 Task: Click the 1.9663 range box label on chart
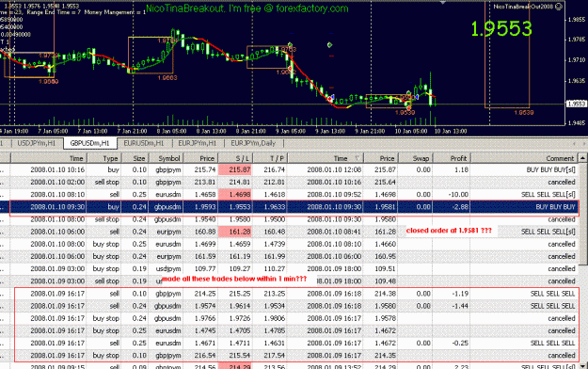[167, 78]
